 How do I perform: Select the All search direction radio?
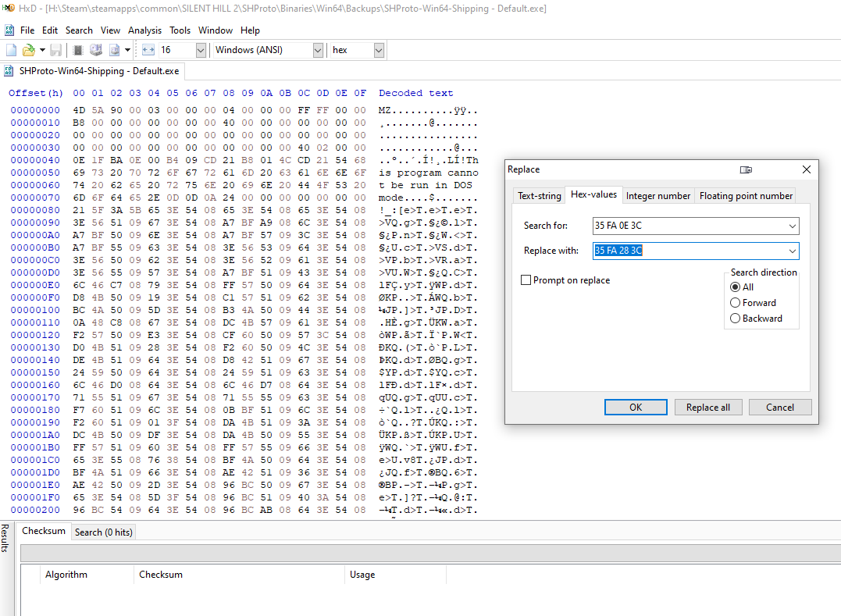(736, 287)
